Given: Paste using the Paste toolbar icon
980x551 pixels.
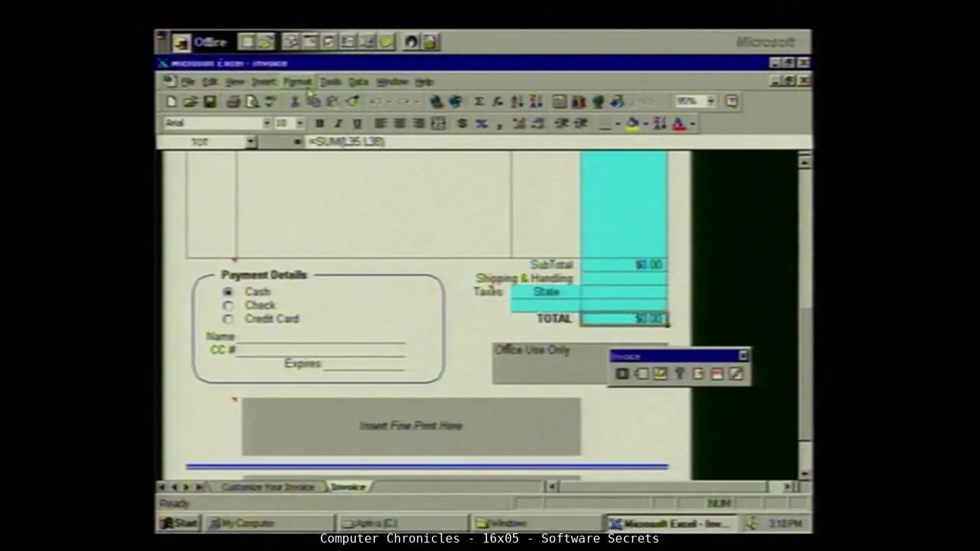Looking at the screenshot, I should point(332,102).
